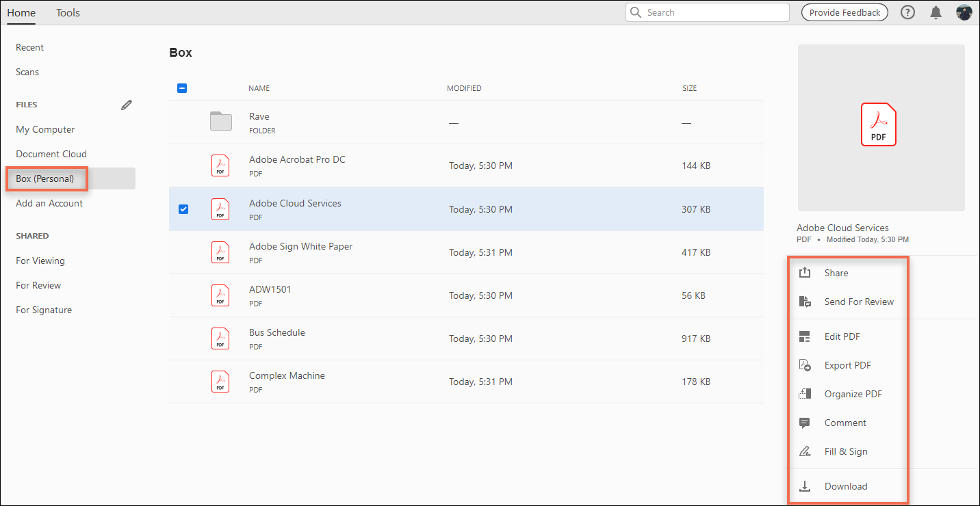Click the Provide Feedback button
Screen dimensions: 980x506
click(x=844, y=12)
